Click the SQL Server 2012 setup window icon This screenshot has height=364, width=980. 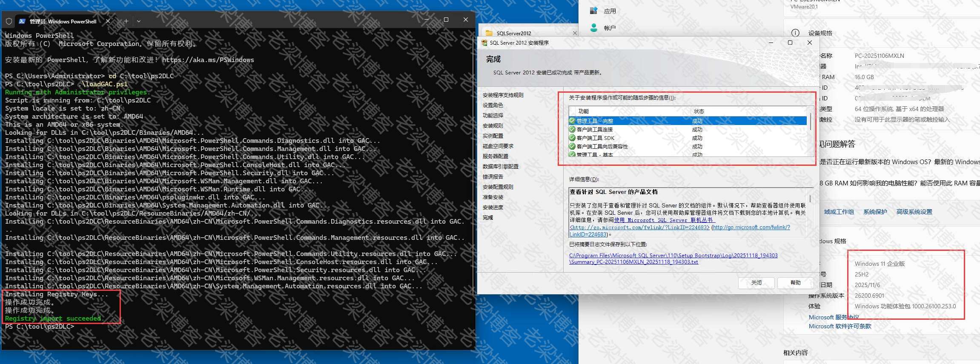pyautogui.click(x=484, y=43)
